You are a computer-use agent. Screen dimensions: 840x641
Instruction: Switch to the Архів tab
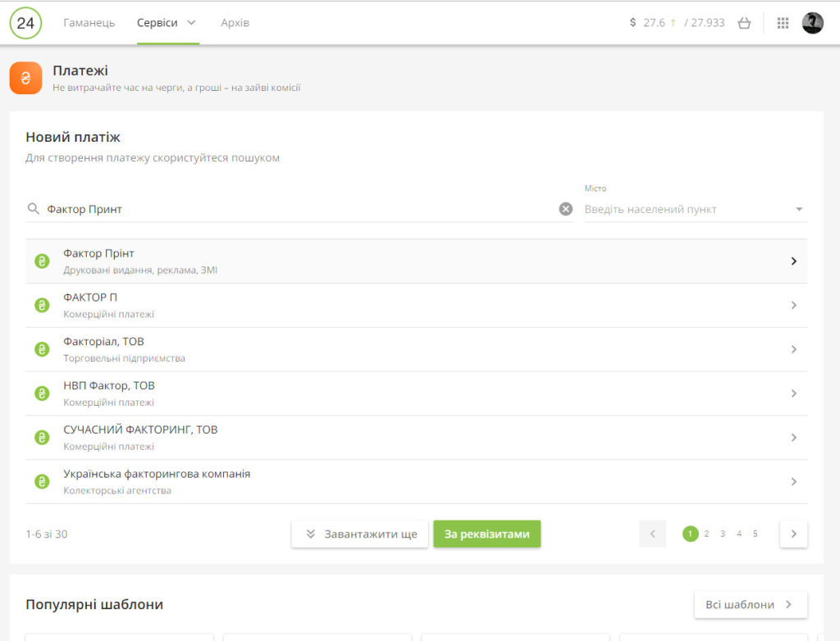tap(235, 23)
